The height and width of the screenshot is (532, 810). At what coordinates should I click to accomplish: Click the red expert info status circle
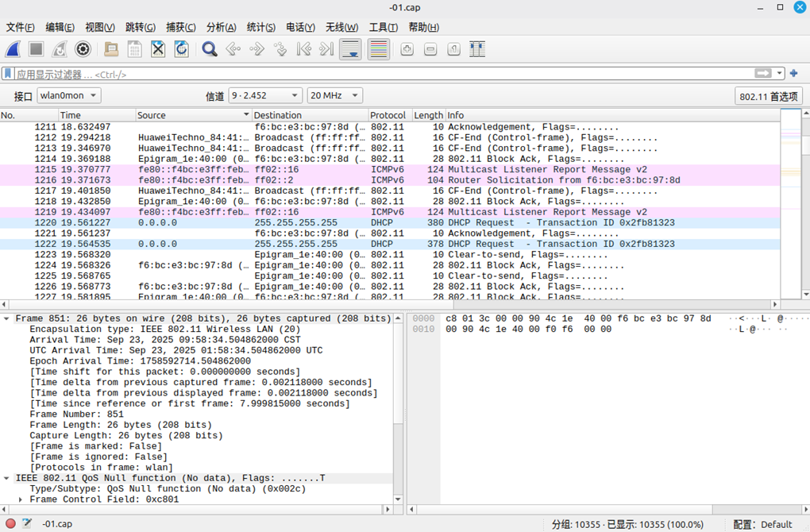tap(10, 524)
